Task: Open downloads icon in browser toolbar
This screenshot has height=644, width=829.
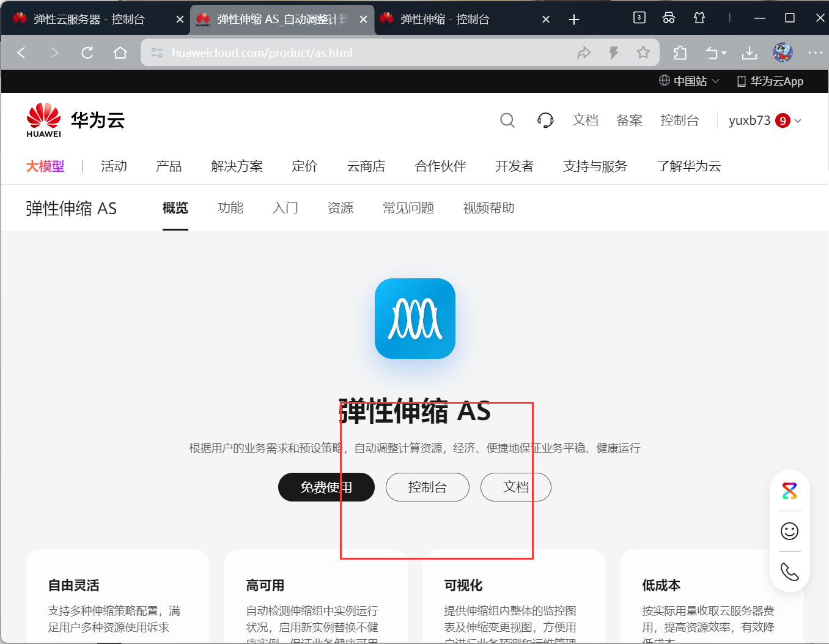Action: (x=750, y=53)
